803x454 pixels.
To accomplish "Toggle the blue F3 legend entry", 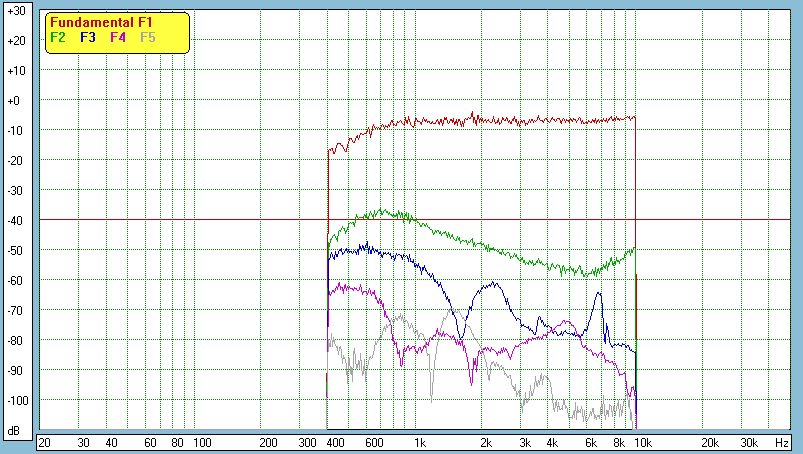I will point(88,37).
